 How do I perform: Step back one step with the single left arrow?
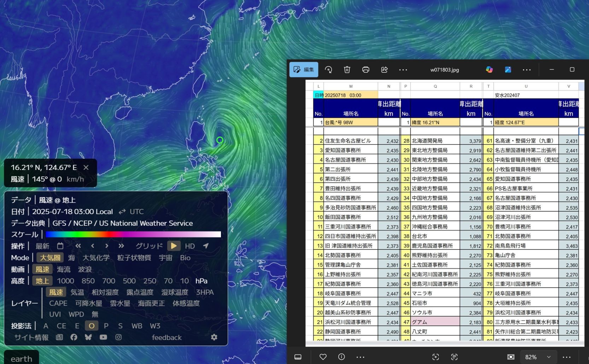click(x=93, y=246)
